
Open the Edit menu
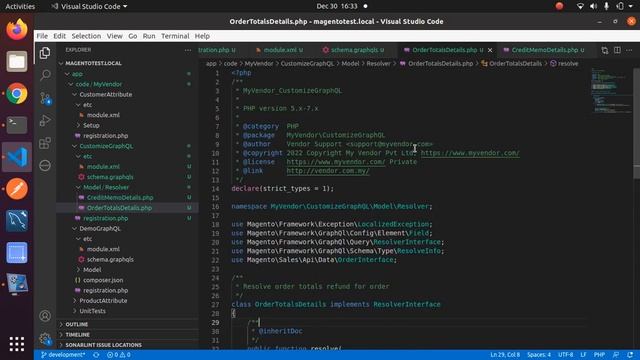60,36
